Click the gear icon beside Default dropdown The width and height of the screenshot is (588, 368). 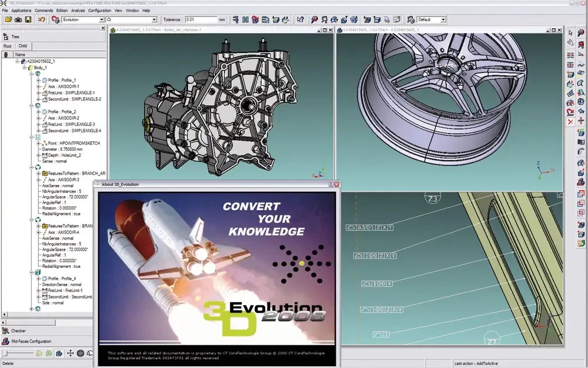[411, 19]
